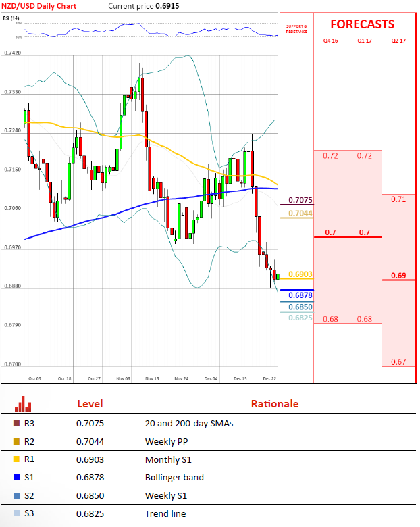Click the S2 steel blue color swatch

pyautogui.click(x=16, y=495)
